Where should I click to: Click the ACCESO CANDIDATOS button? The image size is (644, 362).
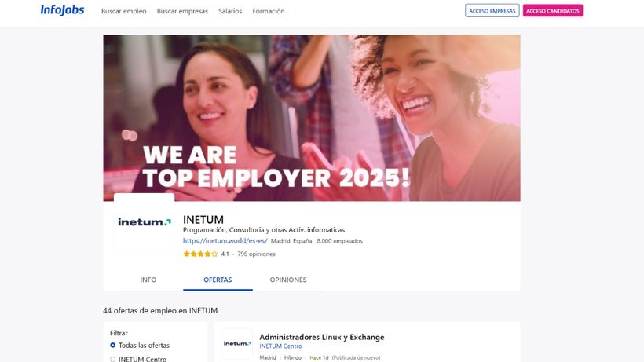pyautogui.click(x=553, y=11)
